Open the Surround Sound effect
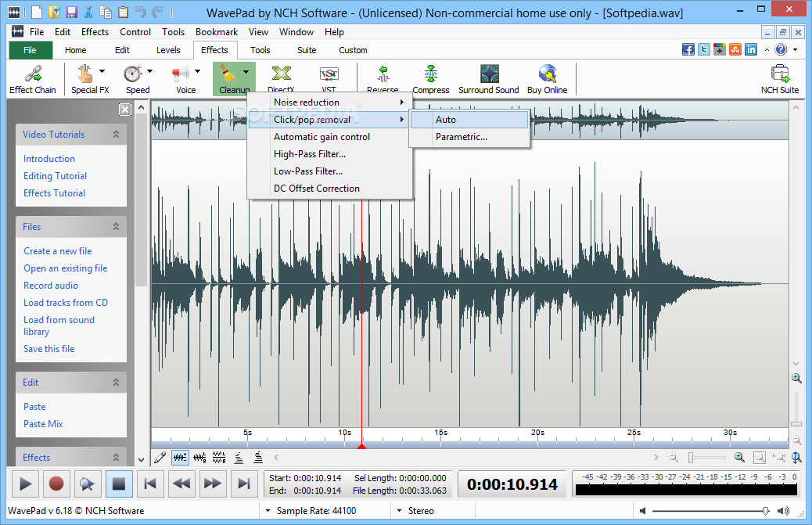 489,79
